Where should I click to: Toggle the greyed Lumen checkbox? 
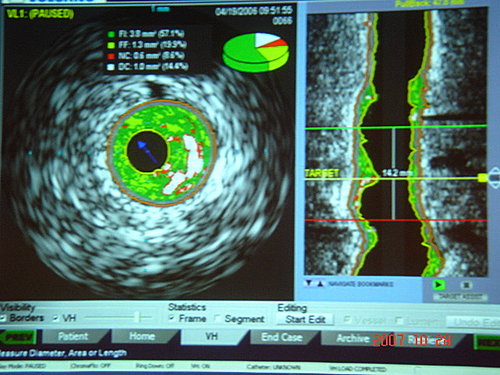[399, 321]
